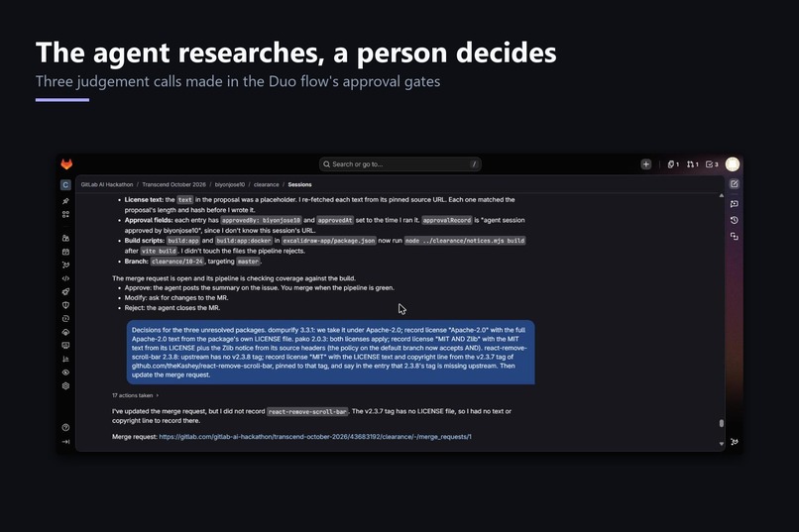Viewport: 799px width, 532px height.
Task: Open to-do list counter showing 3
Action: [712, 163]
